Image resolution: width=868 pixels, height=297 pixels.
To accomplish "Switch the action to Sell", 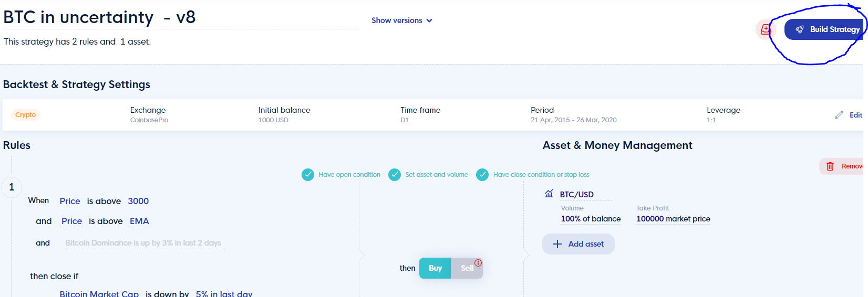I will click(467, 268).
